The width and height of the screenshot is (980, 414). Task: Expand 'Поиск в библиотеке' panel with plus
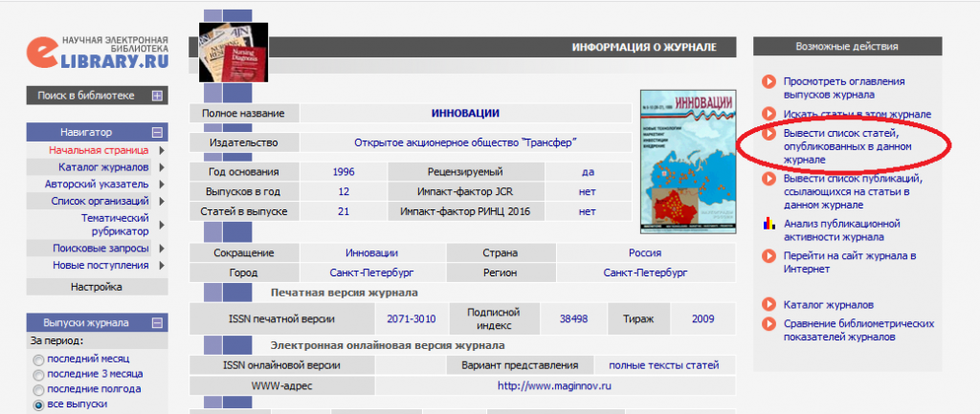(x=157, y=96)
